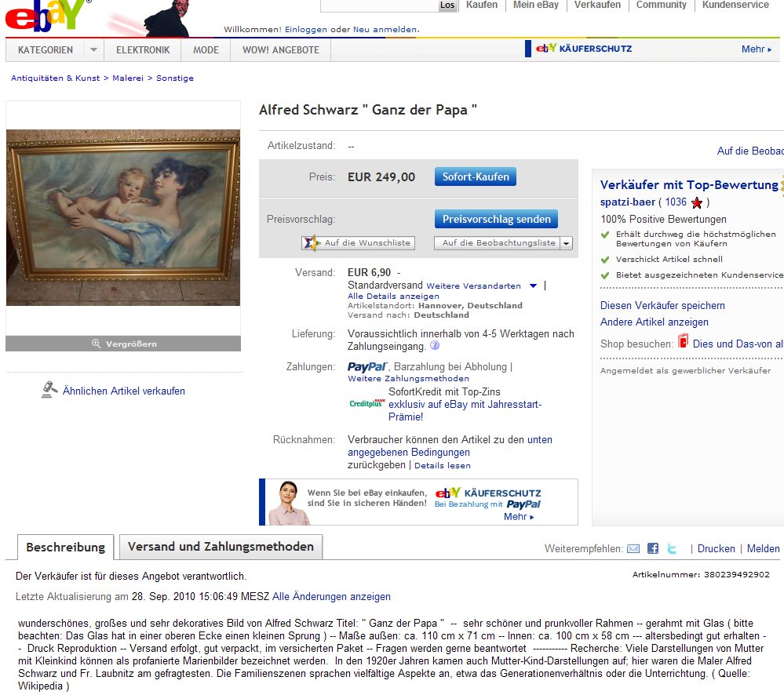Click the magnifier icon on Vergrößern bar
The width and height of the screenshot is (784, 695).
point(96,344)
